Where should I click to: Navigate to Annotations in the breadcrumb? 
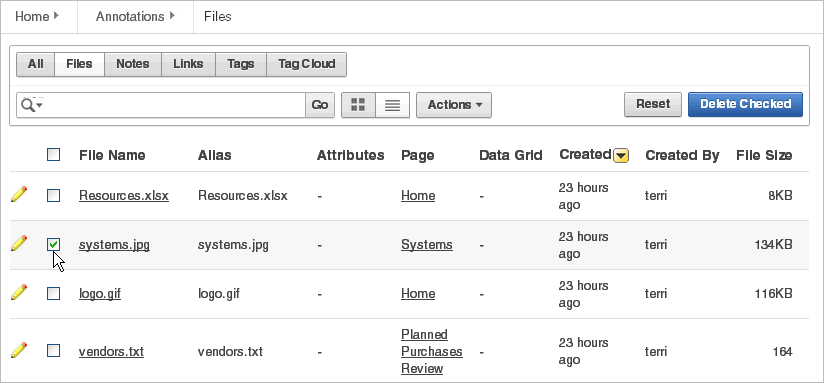pos(130,16)
